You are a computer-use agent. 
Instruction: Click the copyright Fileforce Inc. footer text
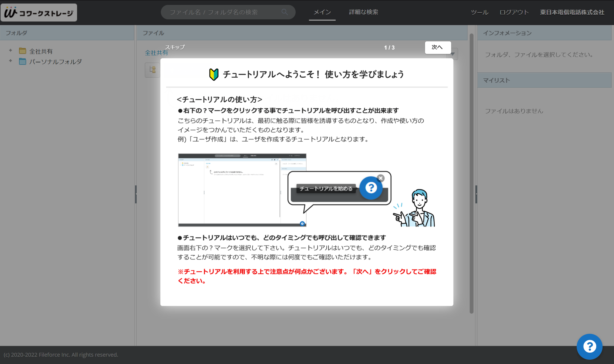point(61,355)
